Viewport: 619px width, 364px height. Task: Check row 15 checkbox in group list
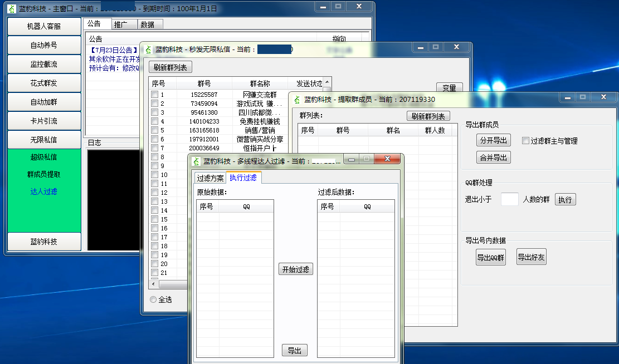click(x=155, y=219)
